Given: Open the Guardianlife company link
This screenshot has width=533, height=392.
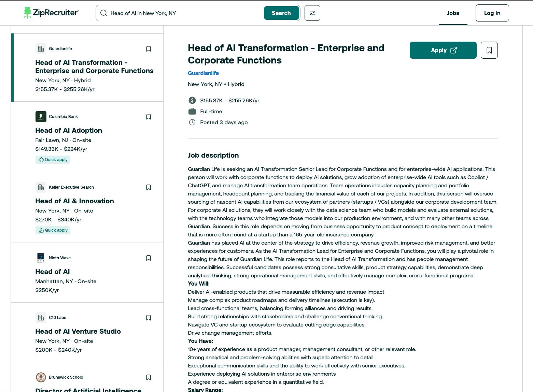Looking at the screenshot, I should [203, 73].
